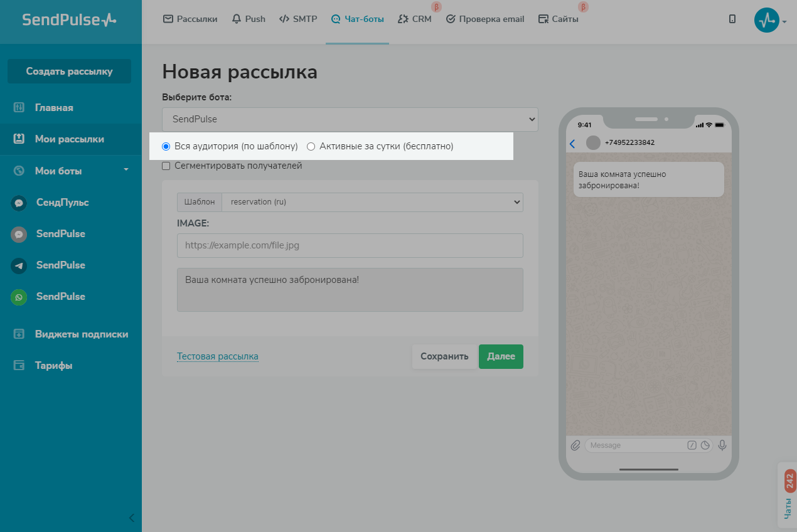Viewport: 797px width, 532px height.
Task: Click the green "Далее" button
Action: click(x=500, y=356)
